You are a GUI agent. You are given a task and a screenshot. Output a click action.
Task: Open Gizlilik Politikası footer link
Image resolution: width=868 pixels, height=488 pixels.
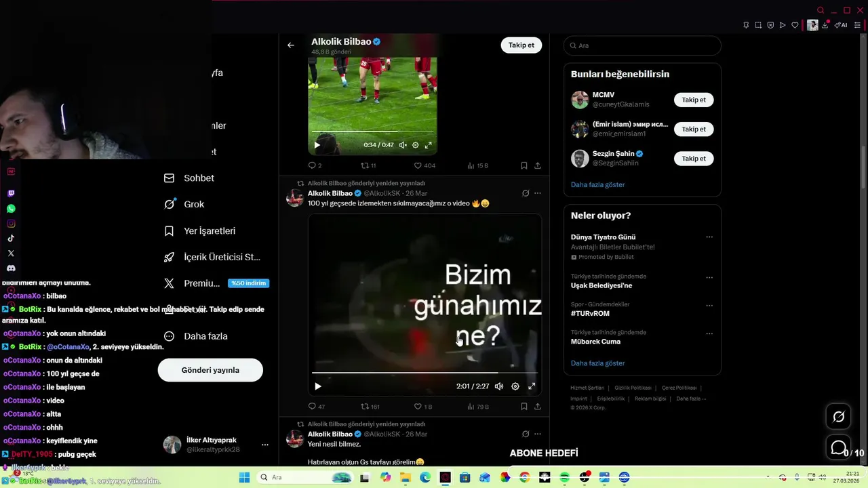pos(633,388)
